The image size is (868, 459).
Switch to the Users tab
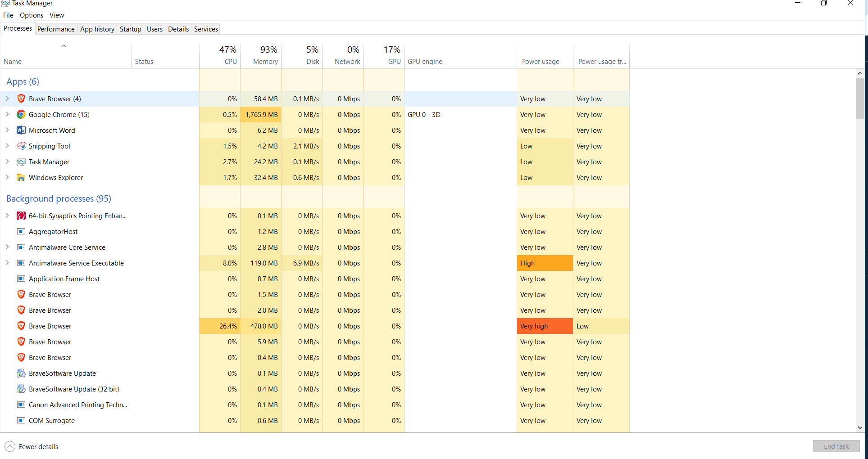(x=155, y=29)
